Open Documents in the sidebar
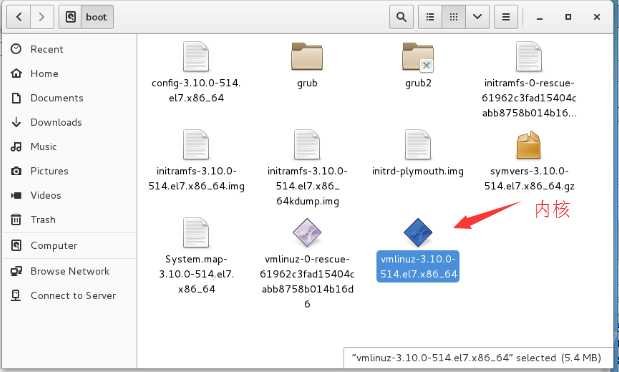The width and height of the screenshot is (619, 372). pyautogui.click(x=69, y=98)
